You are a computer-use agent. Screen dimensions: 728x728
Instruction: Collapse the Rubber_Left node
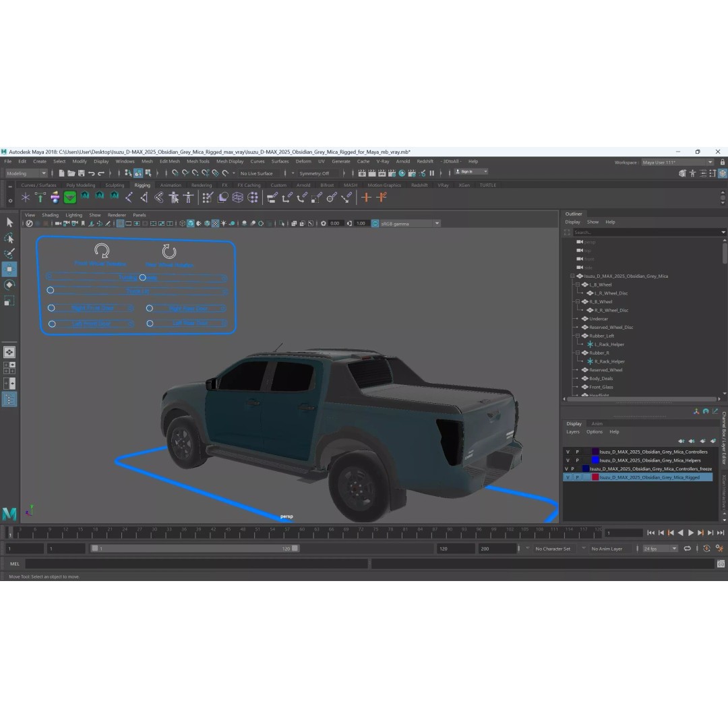click(x=578, y=336)
